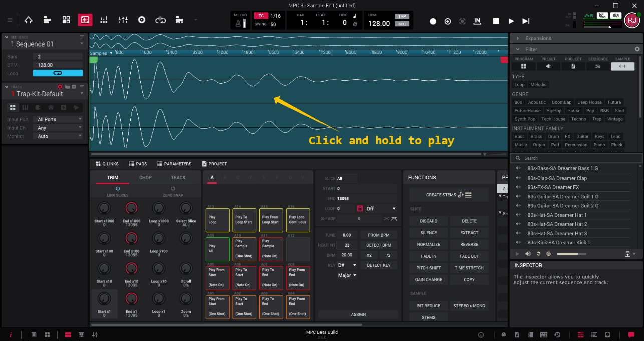Toggle the TC timing correct button
The image size is (644, 341).
pyautogui.click(x=261, y=16)
